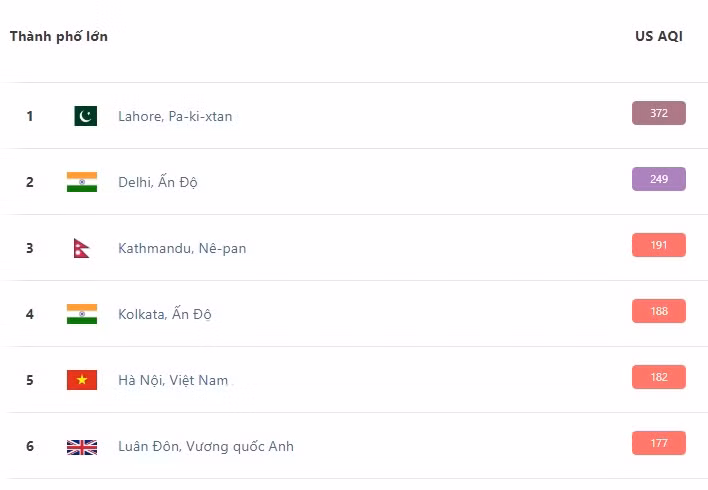This screenshot has height=490, width=708.
Task: Select Kathmandu, Nê-pan from the ranking
Action: click(182, 248)
